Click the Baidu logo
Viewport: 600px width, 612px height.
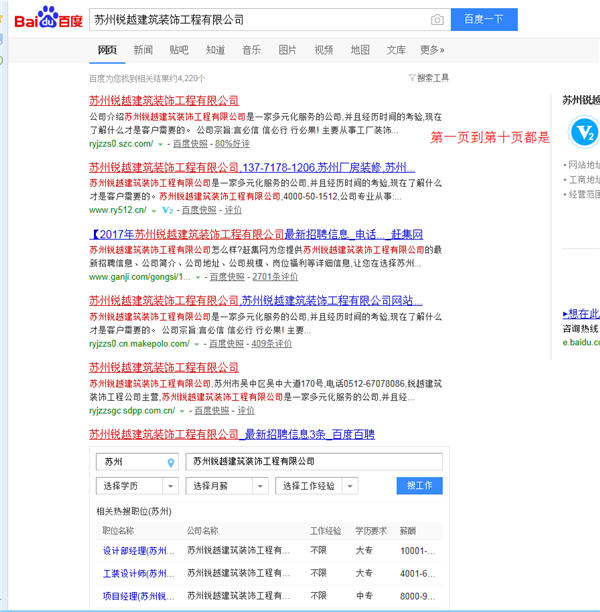tap(48, 18)
